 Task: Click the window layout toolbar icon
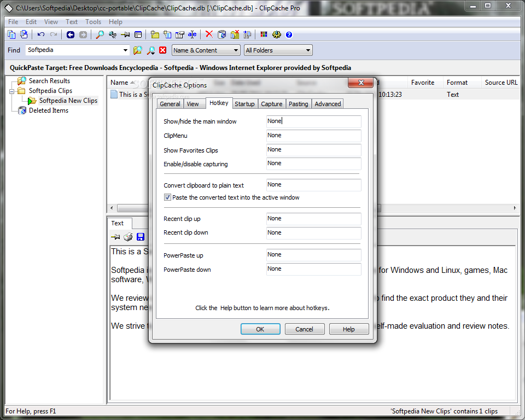pos(138,34)
